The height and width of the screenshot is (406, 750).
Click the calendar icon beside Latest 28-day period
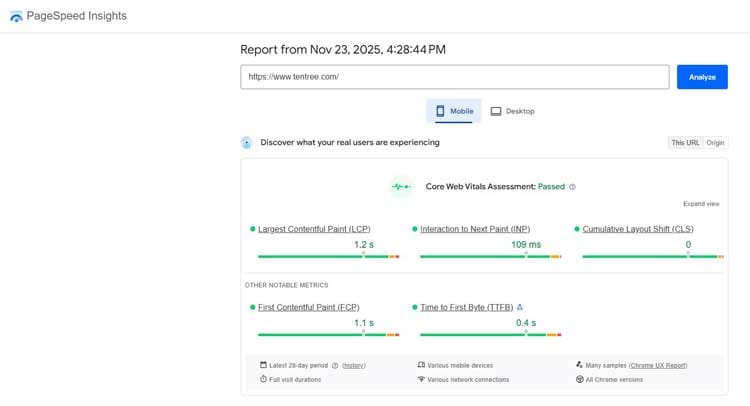263,365
